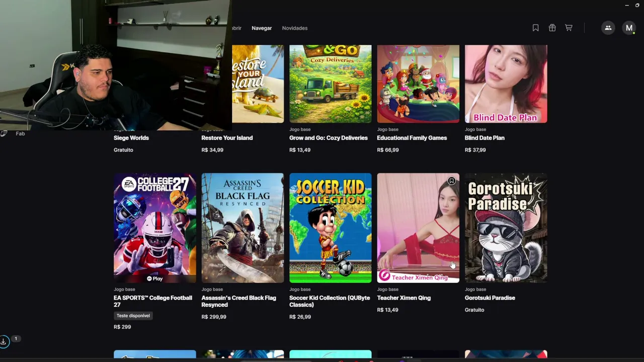Screen dimensions: 644x362
Task: Select the R$ 37,99 price
Action: pos(475,150)
